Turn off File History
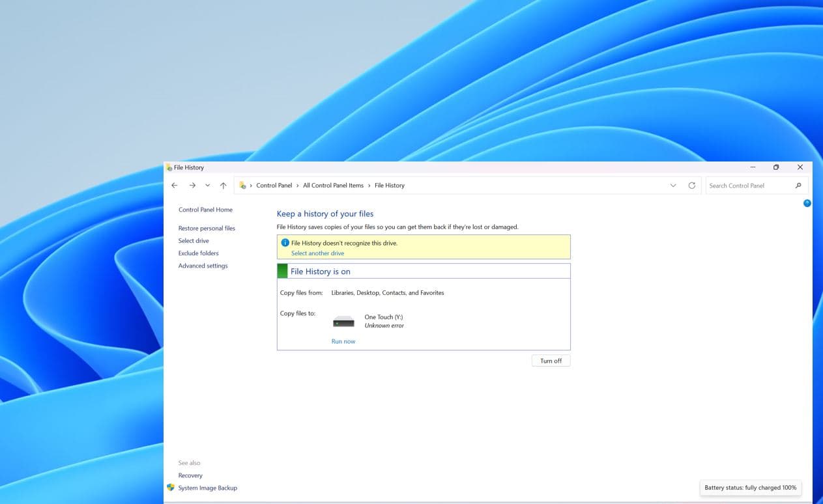The image size is (823, 504). [551, 360]
